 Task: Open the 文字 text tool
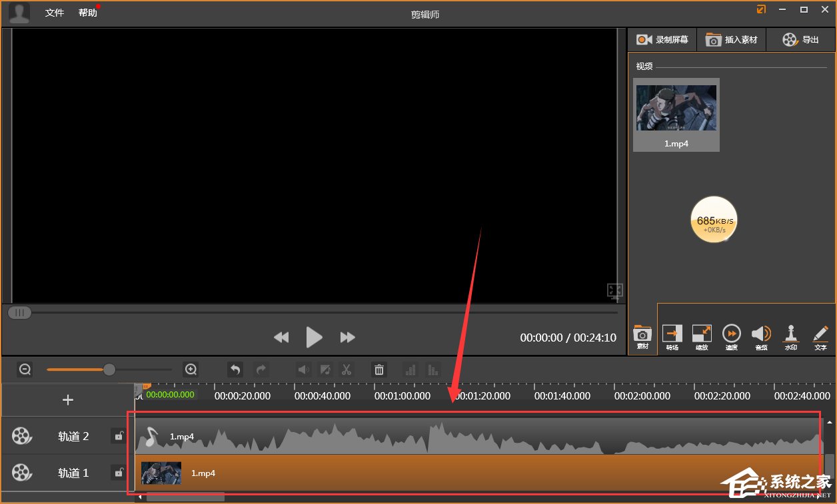pos(820,336)
